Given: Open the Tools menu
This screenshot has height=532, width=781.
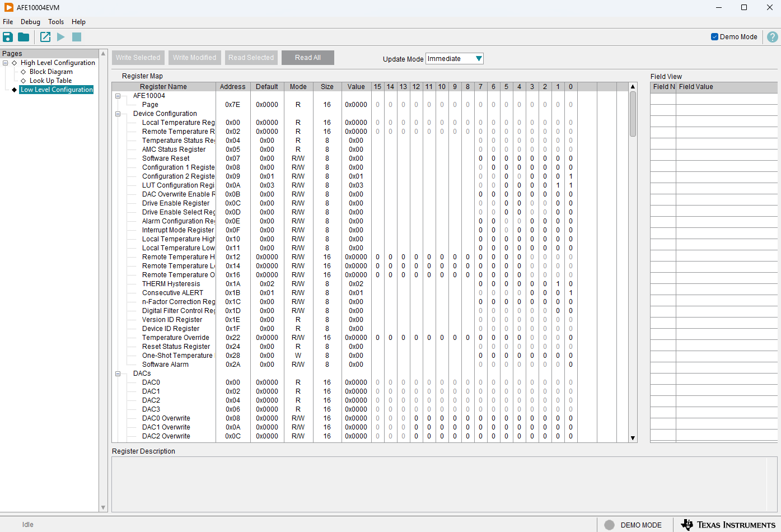Looking at the screenshot, I should [x=56, y=22].
